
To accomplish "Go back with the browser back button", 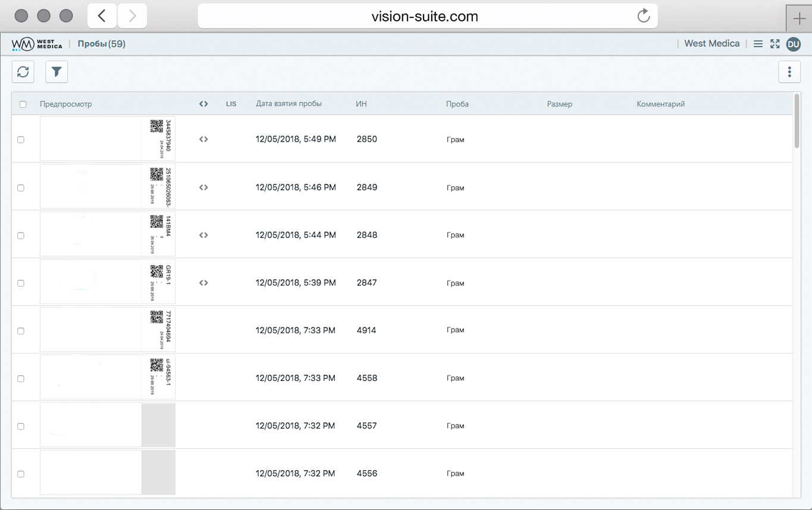I will point(102,16).
